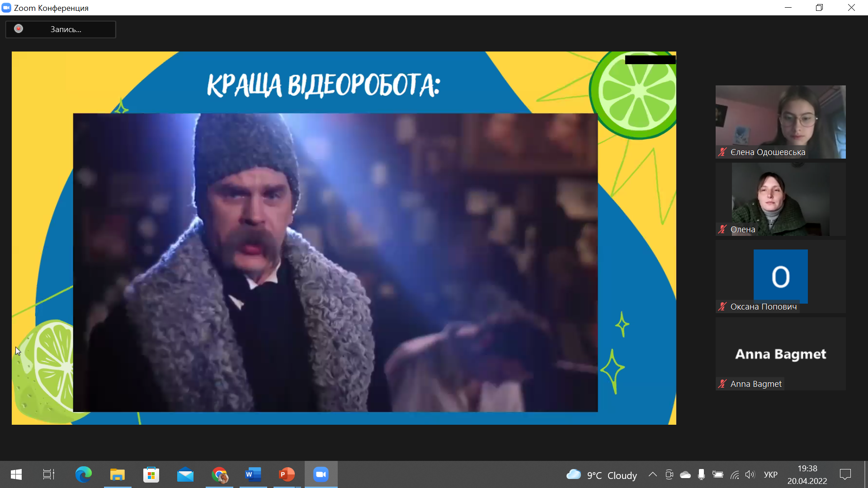Open the volume speaker control
The width and height of the screenshot is (868, 488).
coord(750,474)
